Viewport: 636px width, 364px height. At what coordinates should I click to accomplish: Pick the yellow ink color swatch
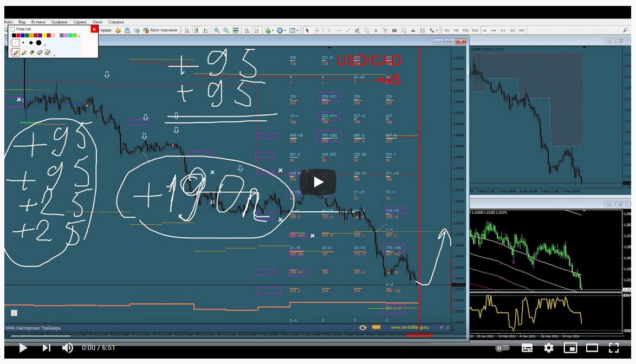(x=44, y=36)
